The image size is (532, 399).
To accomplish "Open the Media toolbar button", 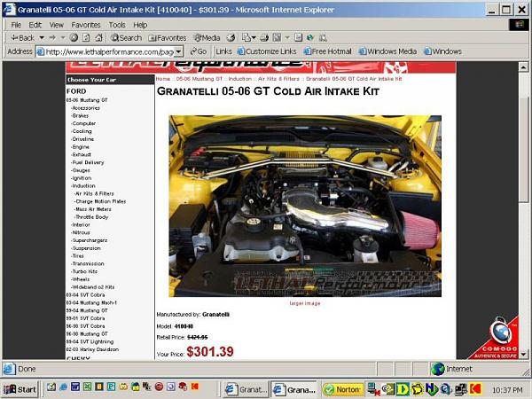I will [x=207, y=37].
